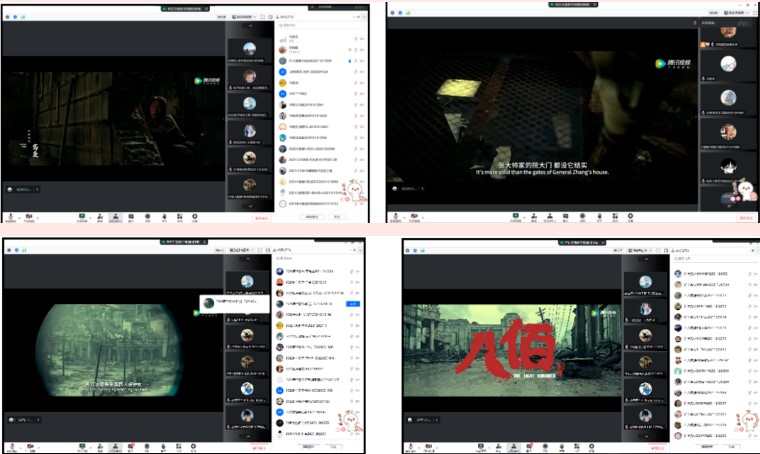Open layout view dropdown in binocular view window

point(241,250)
